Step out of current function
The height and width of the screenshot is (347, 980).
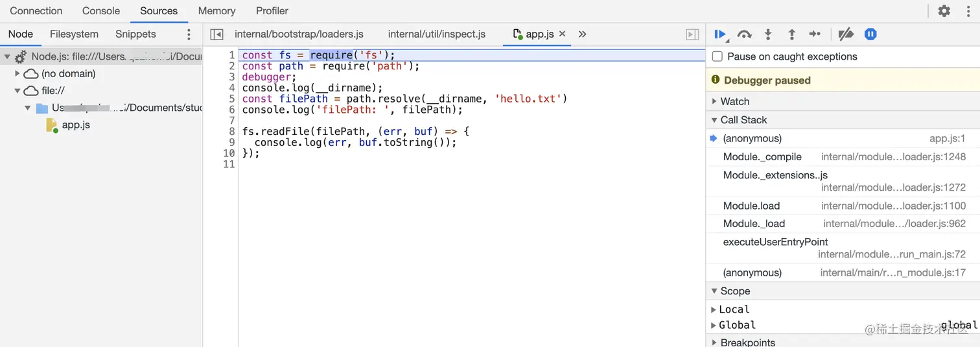pyautogui.click(x=791, y=34)
